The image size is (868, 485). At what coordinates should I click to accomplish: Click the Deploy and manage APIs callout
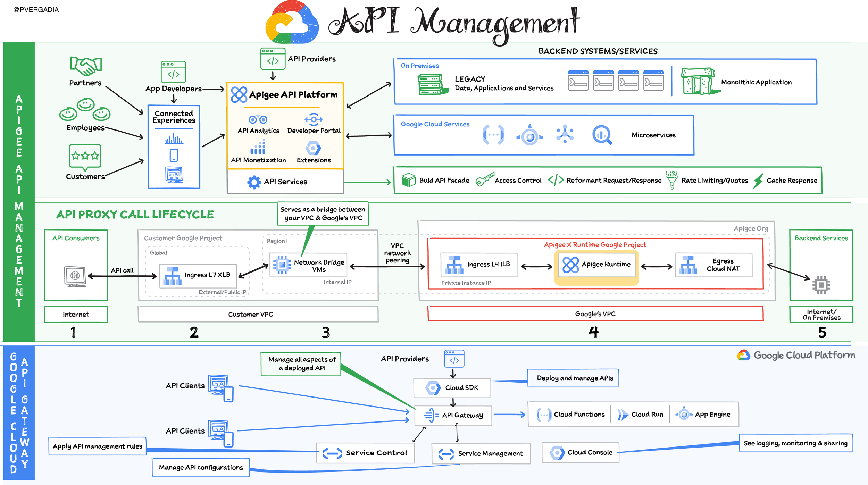(573, 378)
